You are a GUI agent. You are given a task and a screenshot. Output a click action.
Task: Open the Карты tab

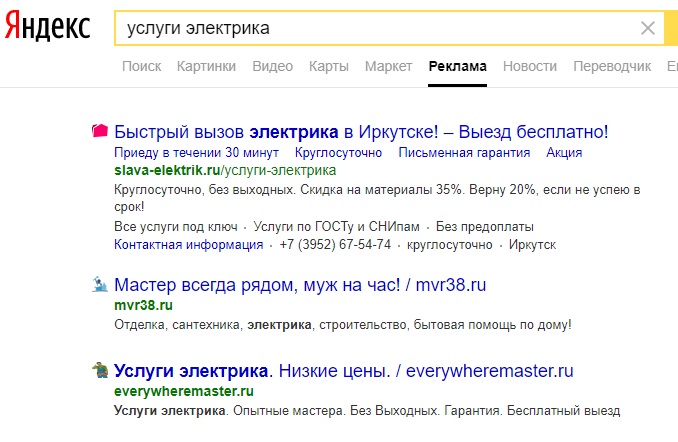click(329, 66)
